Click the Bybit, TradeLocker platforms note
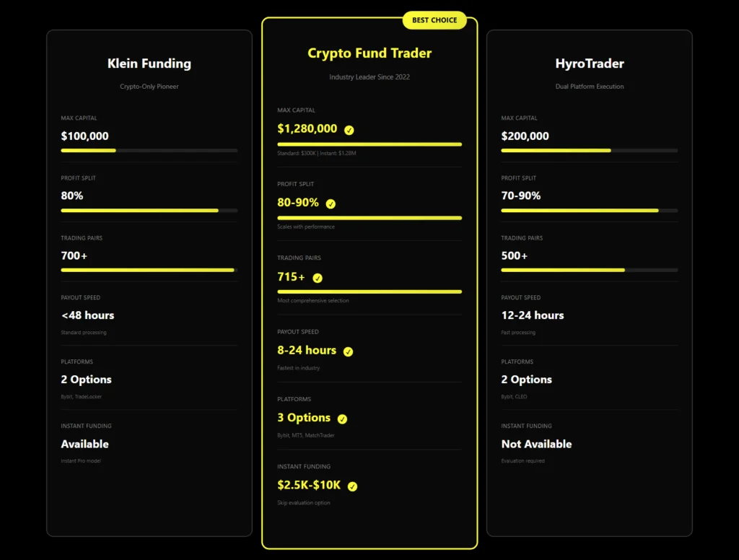The width and height of the screenshot is (739, 560). [x=82, y=397]
